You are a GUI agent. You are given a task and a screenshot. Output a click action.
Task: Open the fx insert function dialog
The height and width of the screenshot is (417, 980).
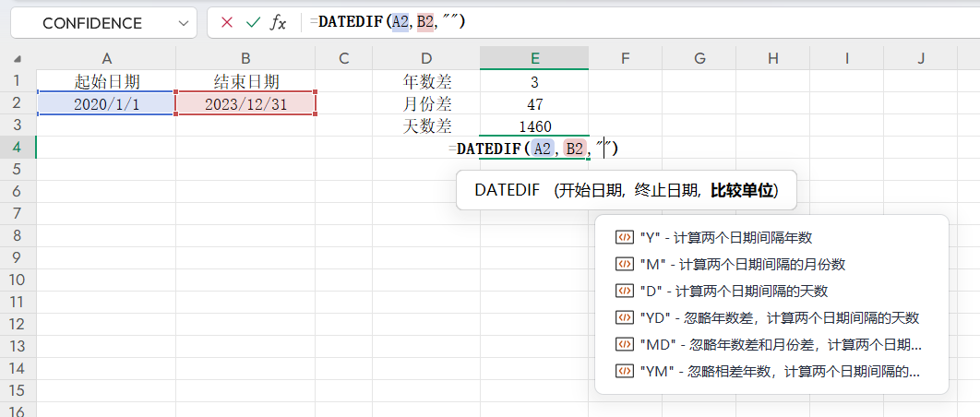[278, 22]
